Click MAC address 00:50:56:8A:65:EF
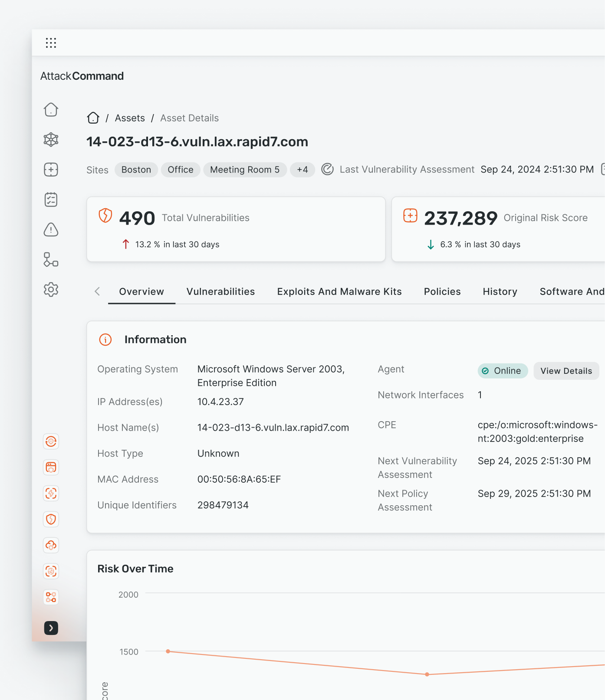 pos(239,479)
